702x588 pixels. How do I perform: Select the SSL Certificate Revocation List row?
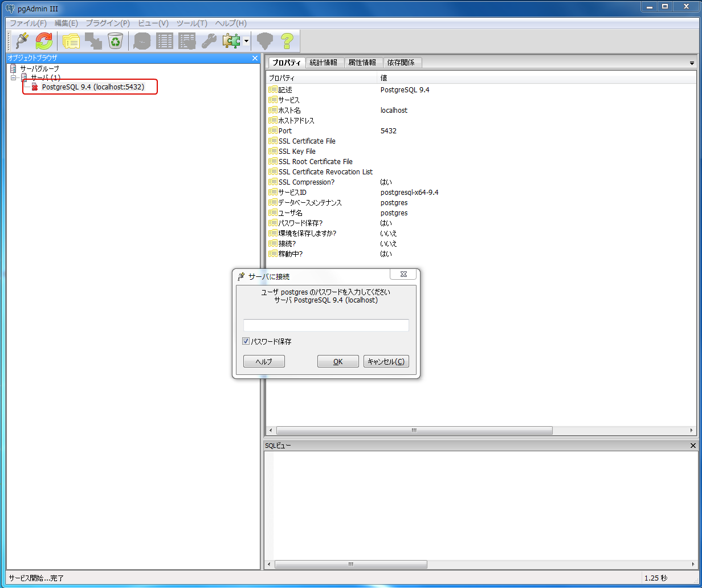point(481,172)
